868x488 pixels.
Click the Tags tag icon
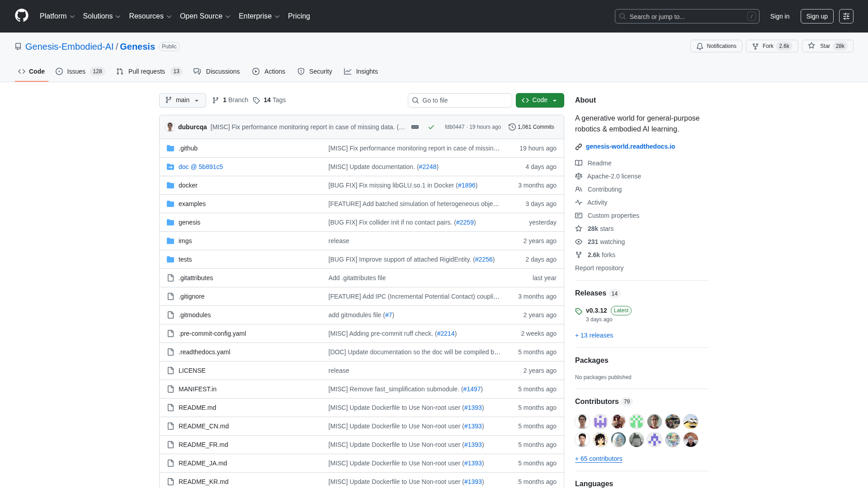pyautogui.click(x=256, y=100)
